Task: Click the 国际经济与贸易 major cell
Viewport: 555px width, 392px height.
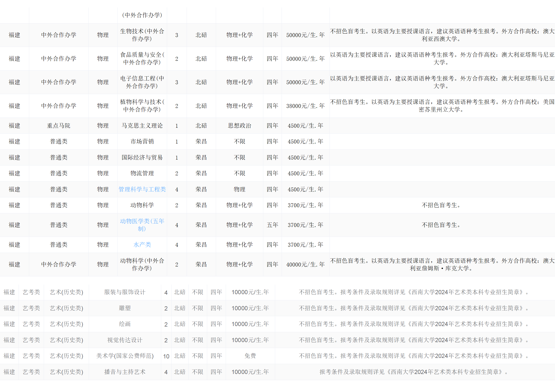Action: (142, 158)
